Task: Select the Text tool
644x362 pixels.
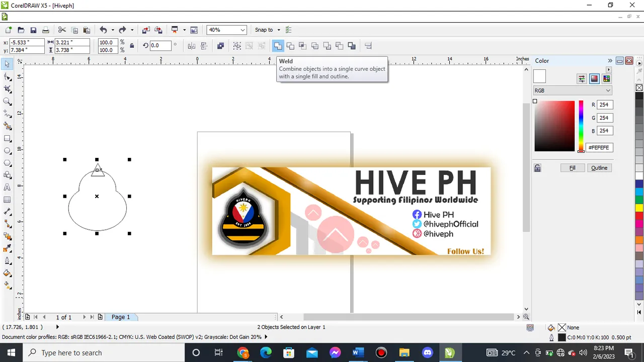Action: click(7, 187)
